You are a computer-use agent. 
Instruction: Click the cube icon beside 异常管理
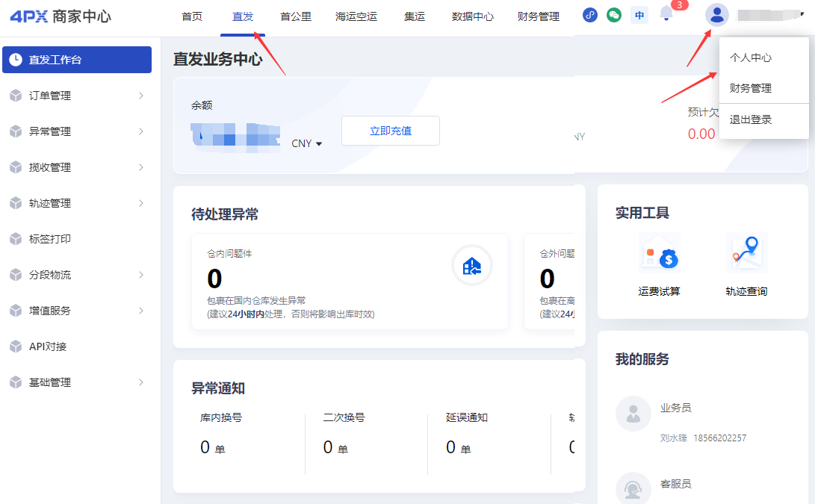coord(16,131)
